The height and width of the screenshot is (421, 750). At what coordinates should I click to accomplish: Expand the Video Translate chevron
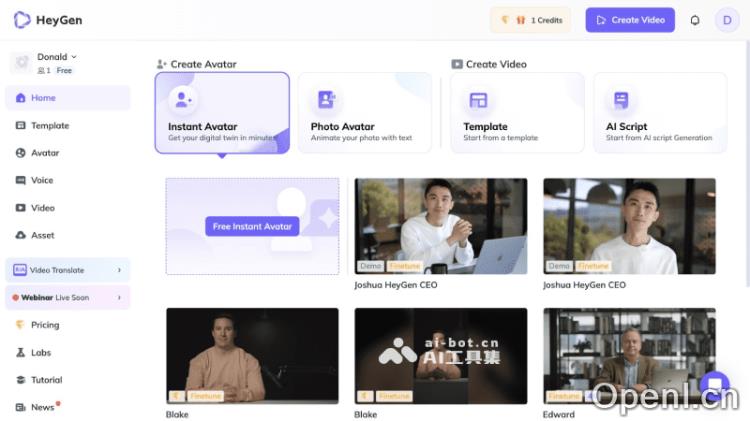point(119,270)
